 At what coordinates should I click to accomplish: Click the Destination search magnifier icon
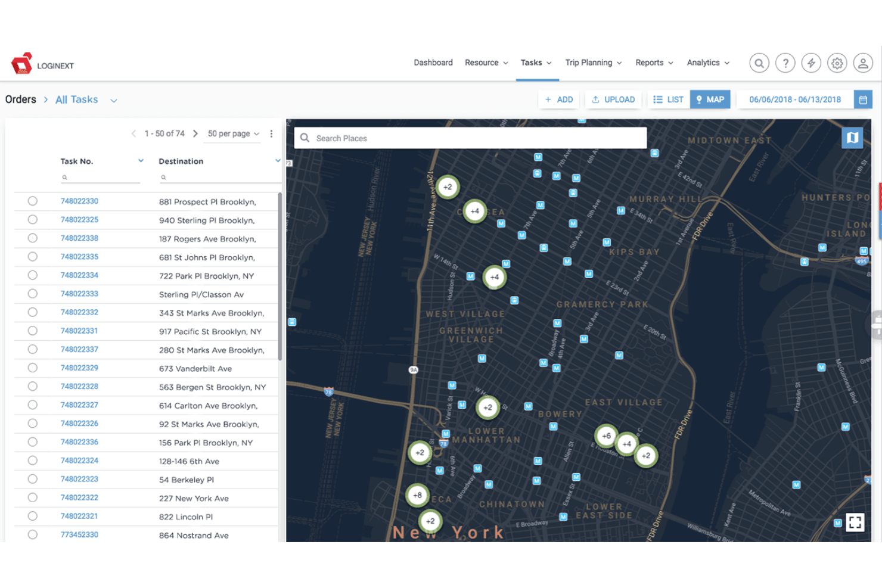pyautogui.click(x=163, y=177)
